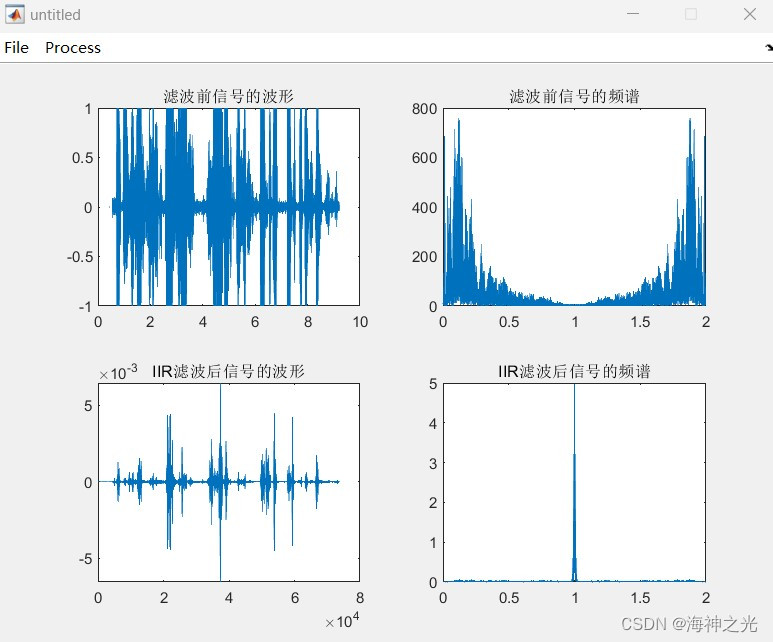This screenshot has width=773, height=642.
Task: Click the window title 'untitled'
Action: [x=55, y=15]
